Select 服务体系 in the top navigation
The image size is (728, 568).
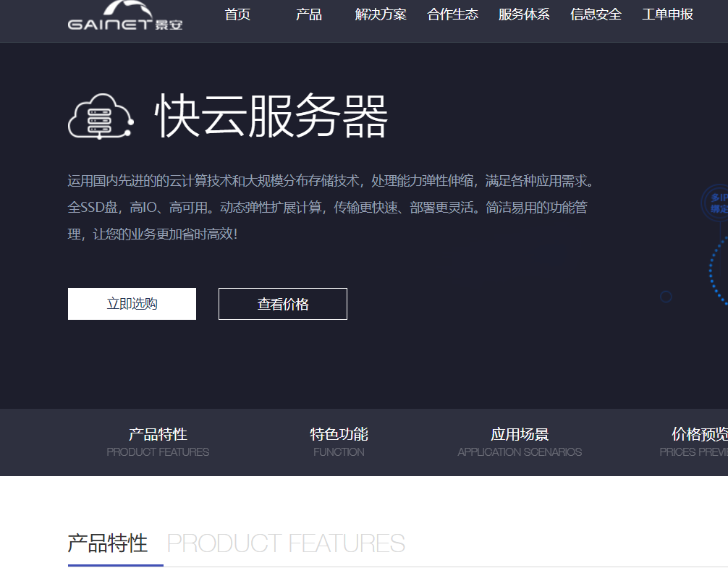[x=524, y=14]
